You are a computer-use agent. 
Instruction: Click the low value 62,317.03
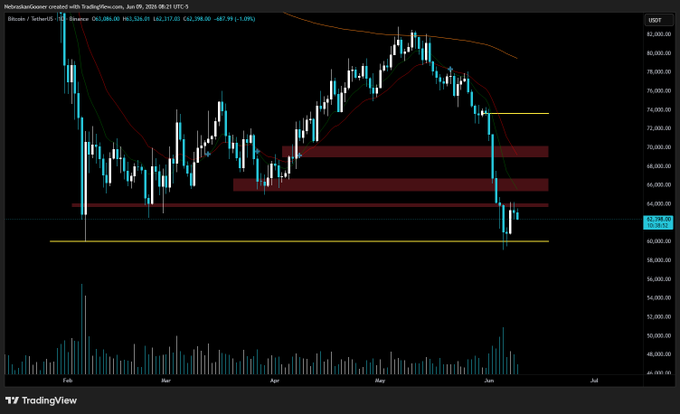167,19
